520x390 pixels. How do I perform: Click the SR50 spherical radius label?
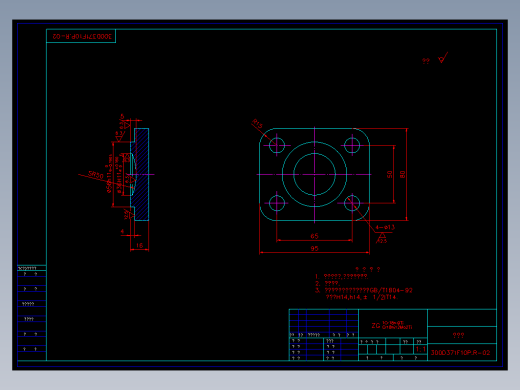coord(96,175)
